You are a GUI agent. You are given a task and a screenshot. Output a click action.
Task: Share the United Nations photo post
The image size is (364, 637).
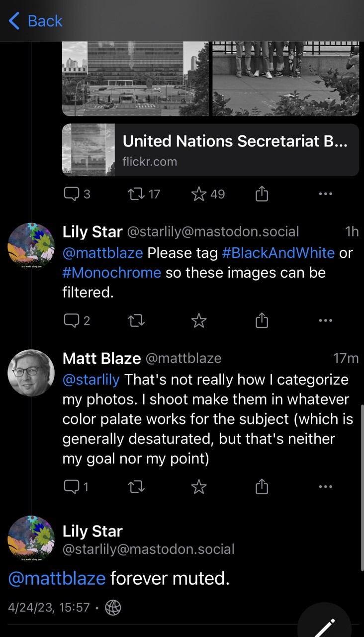(262, 194)
